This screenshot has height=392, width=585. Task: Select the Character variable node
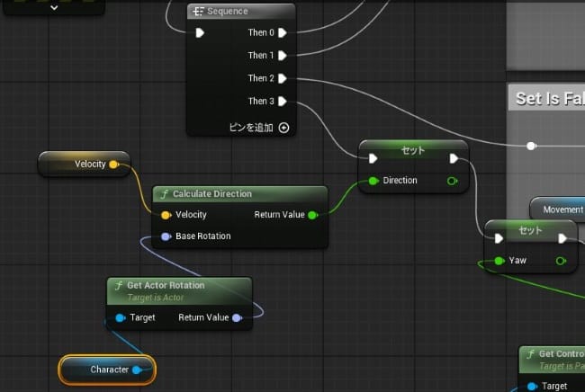[107, 370]
